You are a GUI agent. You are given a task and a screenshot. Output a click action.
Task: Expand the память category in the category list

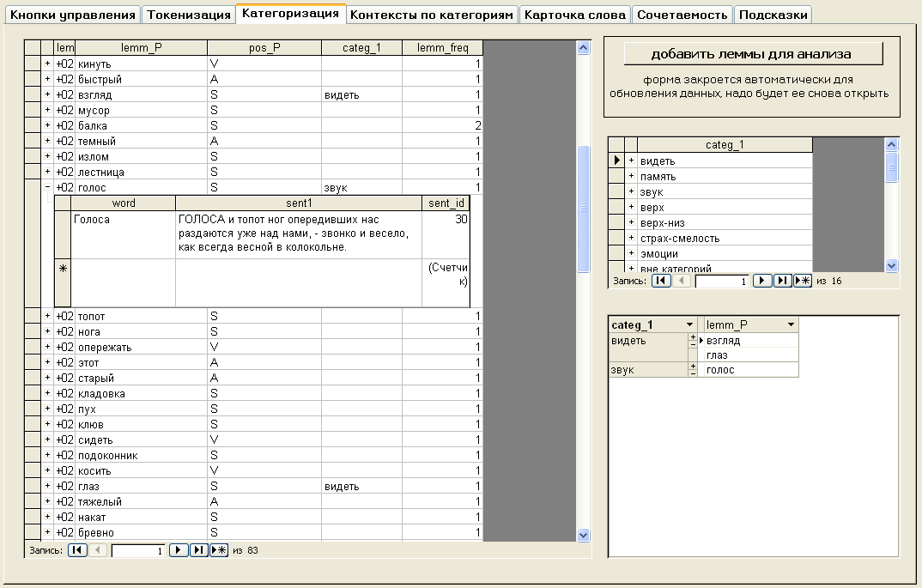pyautogui.click(x=631, y=176)
